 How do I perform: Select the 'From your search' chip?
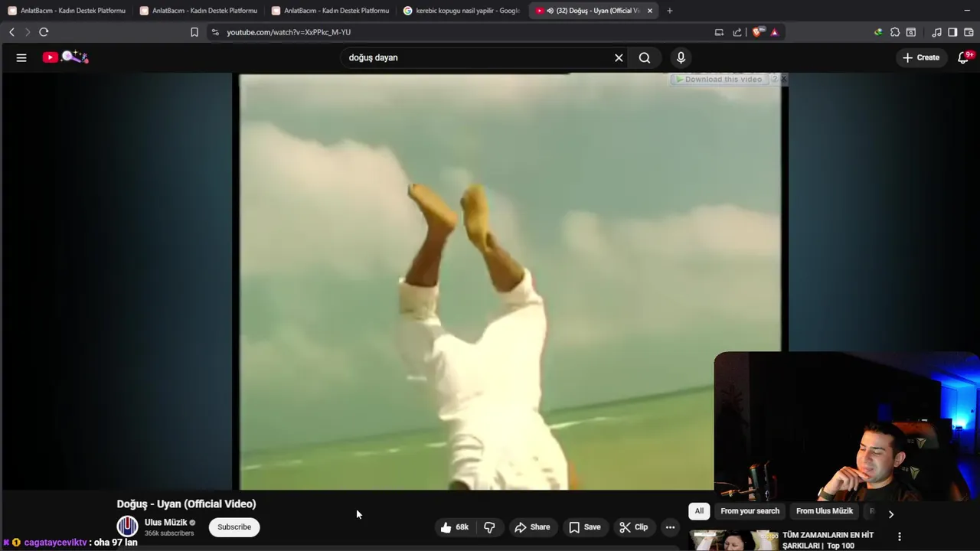(750, 511)
